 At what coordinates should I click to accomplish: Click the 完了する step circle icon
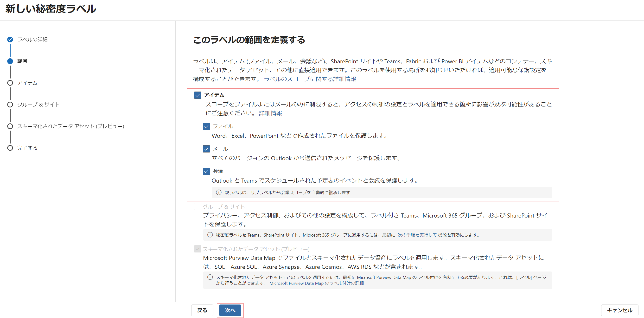point(10,148)
